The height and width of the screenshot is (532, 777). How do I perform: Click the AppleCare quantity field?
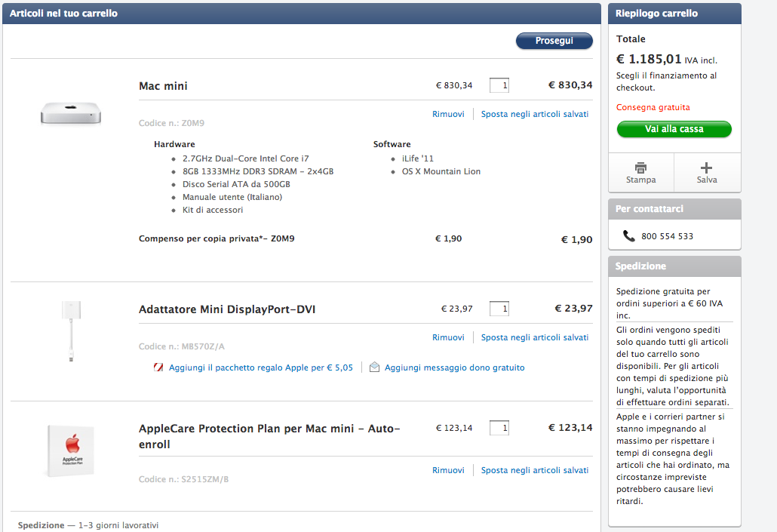pyautogui.click(x=499, y=428)
